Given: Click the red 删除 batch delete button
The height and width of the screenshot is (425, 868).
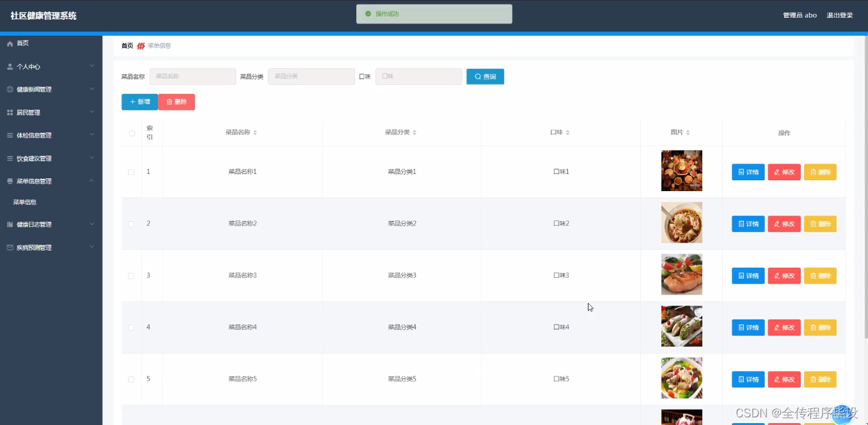Looking at the screenshot, I should click(177, 102).
